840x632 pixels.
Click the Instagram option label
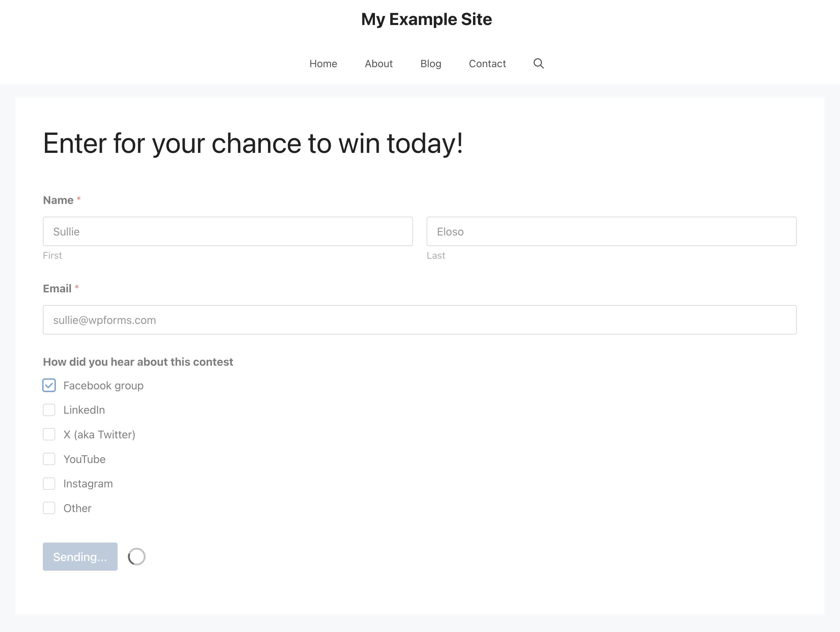coord(88,484)
